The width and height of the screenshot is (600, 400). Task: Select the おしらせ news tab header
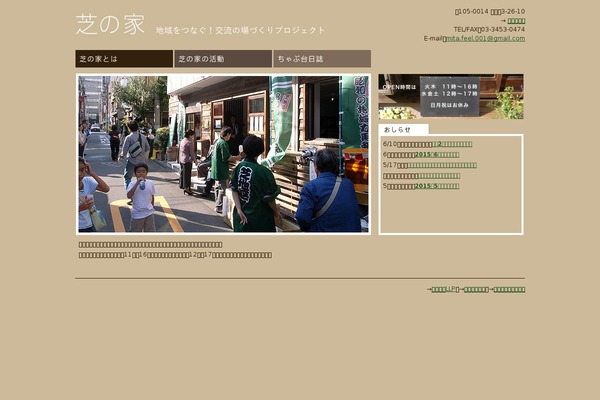403,129
